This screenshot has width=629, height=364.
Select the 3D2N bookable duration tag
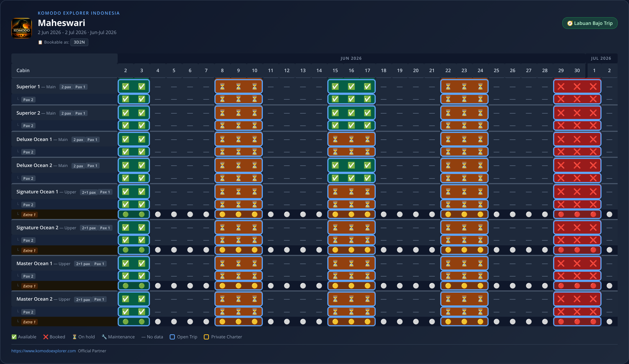[x=79, y=42]
